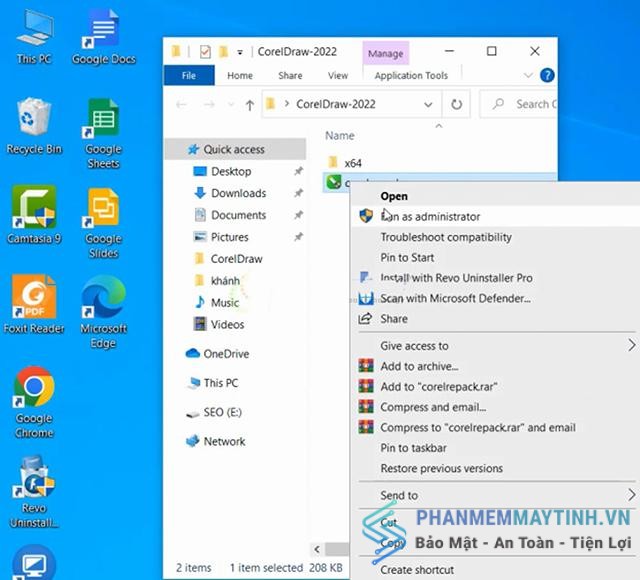The width and height of the screenshot is (640, 580).
Task: Click the Microsoft Defender shield icon
Action: pos(366,298)
